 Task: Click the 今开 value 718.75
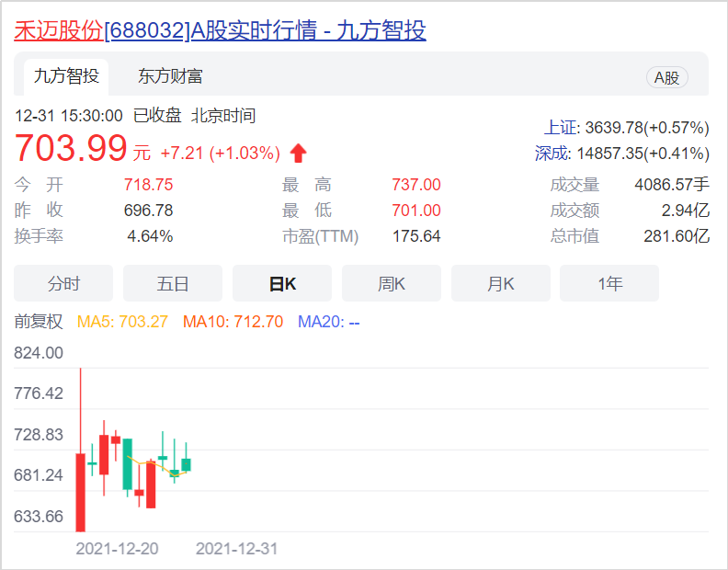pos(149,185)
